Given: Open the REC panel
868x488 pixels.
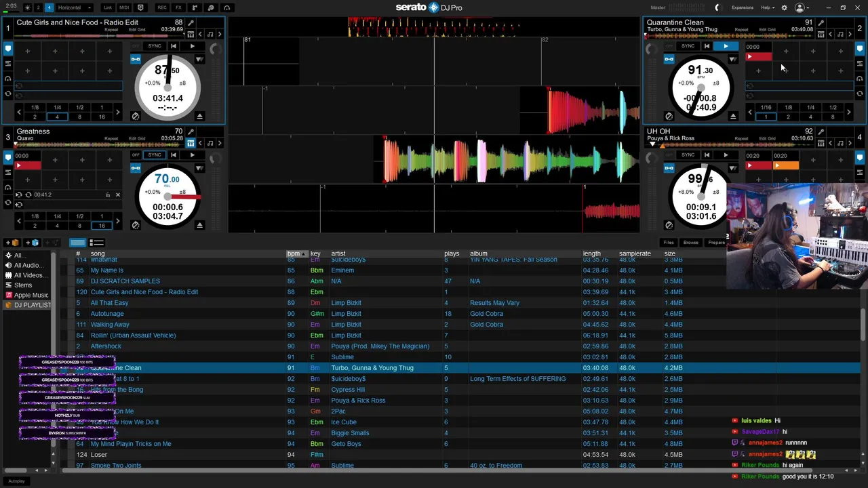Looking at the screenshot, I should (162, 7).
